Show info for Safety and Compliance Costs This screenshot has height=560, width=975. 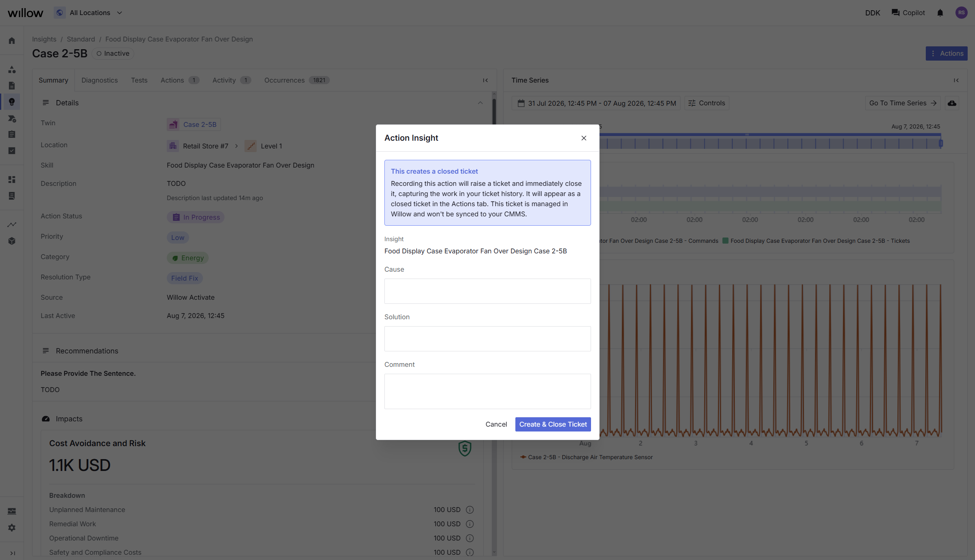pyautogui.click(x=470, y=552)
